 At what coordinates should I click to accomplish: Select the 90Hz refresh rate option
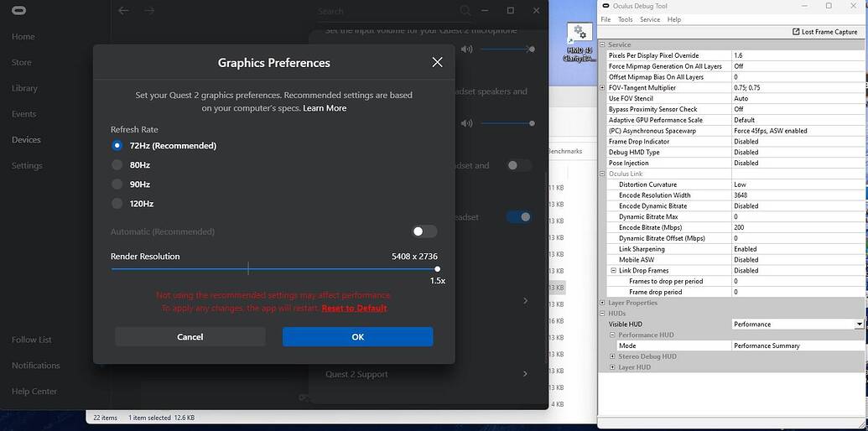(x=117, y=184)
